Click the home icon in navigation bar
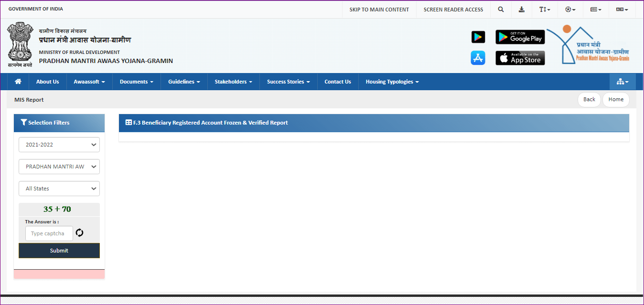Viewport: 644px width, 305px height. tap(18, 82)
